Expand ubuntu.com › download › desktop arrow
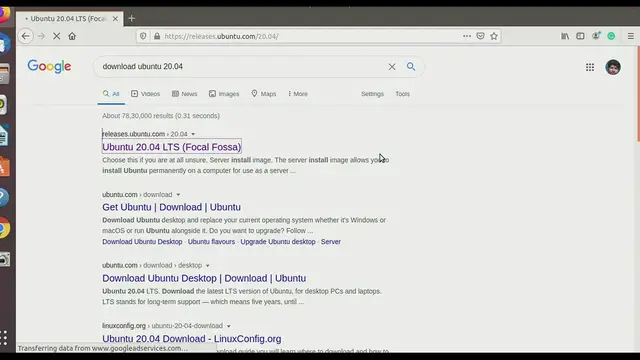640x360 pixels. (x=207, y=266)
